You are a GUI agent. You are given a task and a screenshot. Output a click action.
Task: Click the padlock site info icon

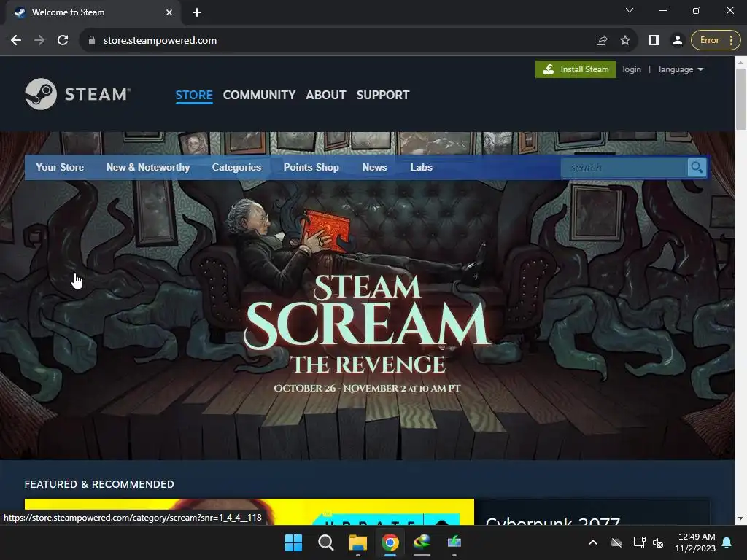click(x=92, y=41)
